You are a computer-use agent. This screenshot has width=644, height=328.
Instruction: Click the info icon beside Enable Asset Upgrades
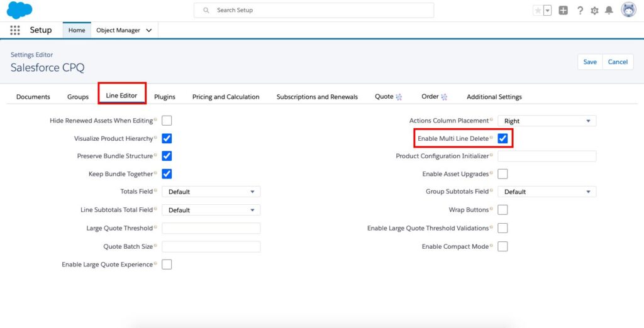tap(491, 173)
